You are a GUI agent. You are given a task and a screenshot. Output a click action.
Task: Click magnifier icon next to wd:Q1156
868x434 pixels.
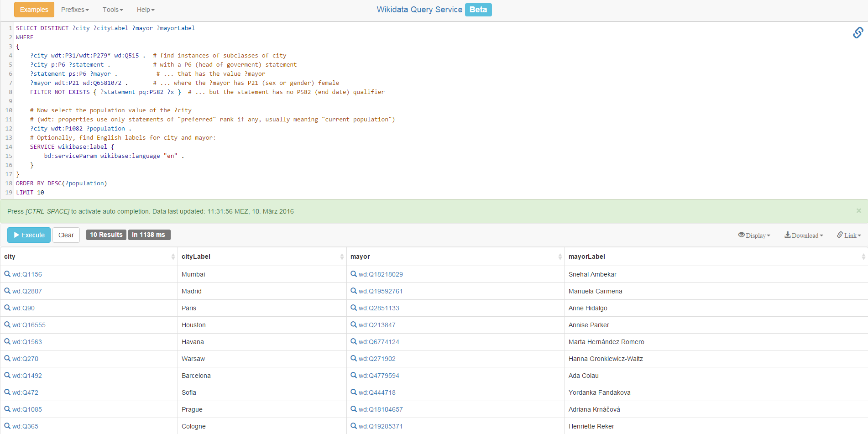(x=7, y=274)
